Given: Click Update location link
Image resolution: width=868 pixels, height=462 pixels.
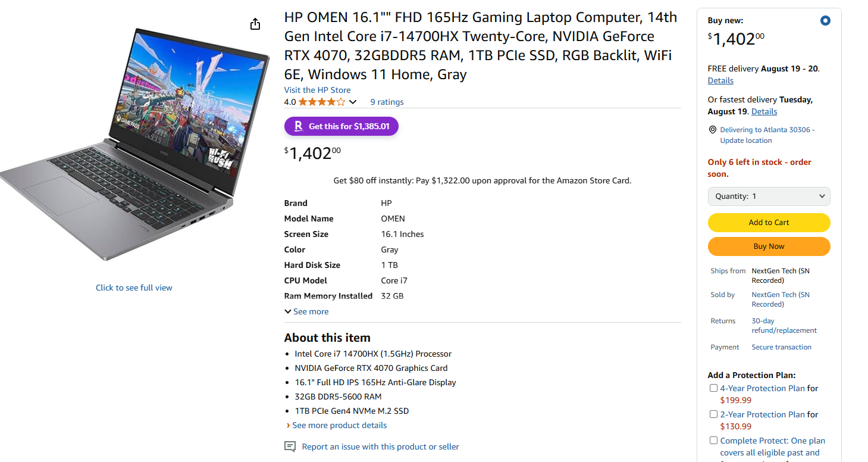Looking at the screenshot, I should (745, 141).
